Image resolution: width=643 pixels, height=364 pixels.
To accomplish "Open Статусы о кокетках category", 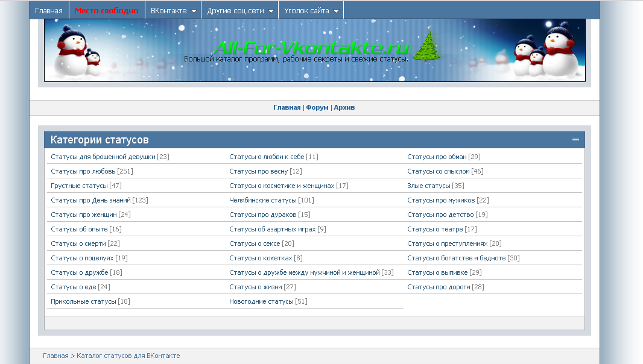I will (x=261, y=258).
